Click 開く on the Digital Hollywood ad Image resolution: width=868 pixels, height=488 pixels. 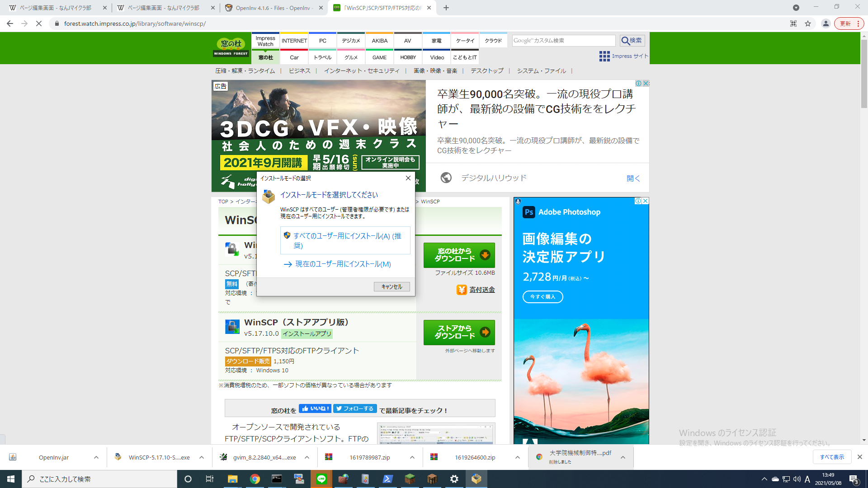point(633,178)
